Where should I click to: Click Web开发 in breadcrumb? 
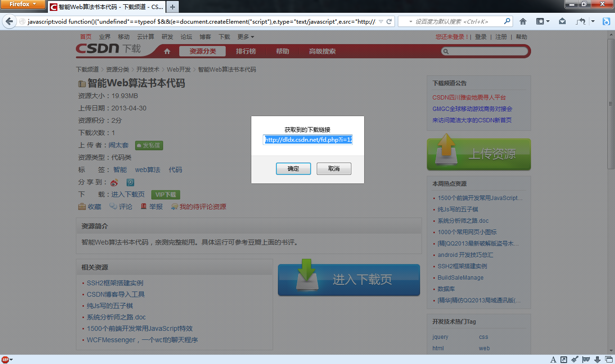tap(179, 69)
